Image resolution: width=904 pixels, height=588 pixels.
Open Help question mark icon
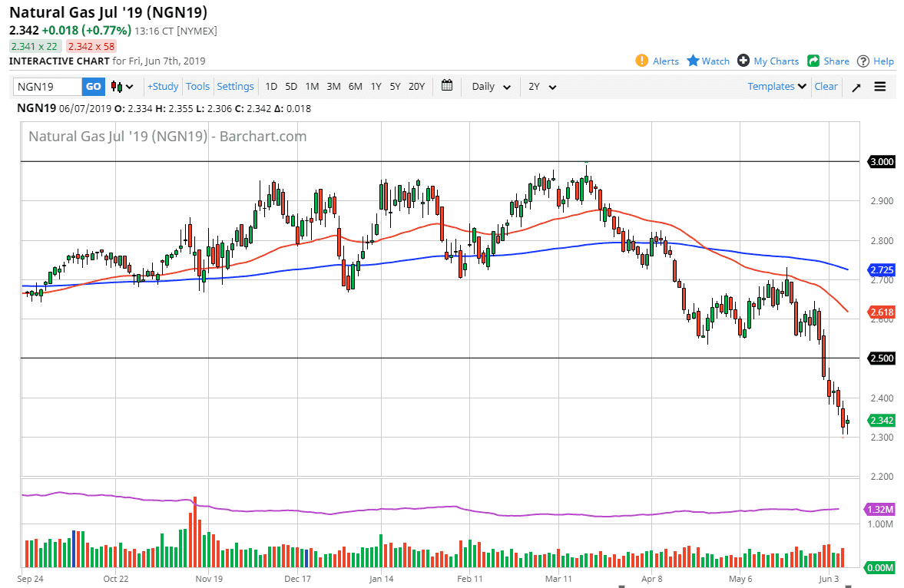(x=863, y=61)
